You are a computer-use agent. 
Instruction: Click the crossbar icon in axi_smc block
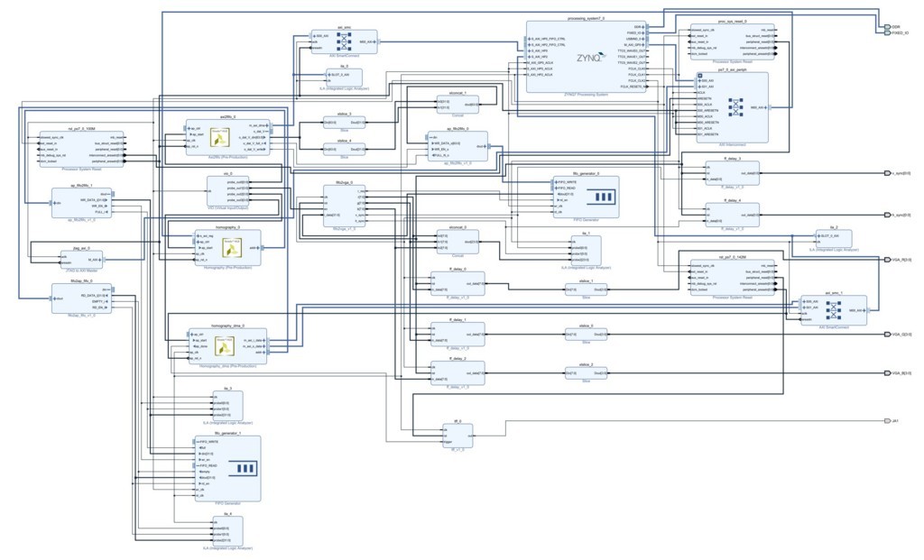coord(344,41)
